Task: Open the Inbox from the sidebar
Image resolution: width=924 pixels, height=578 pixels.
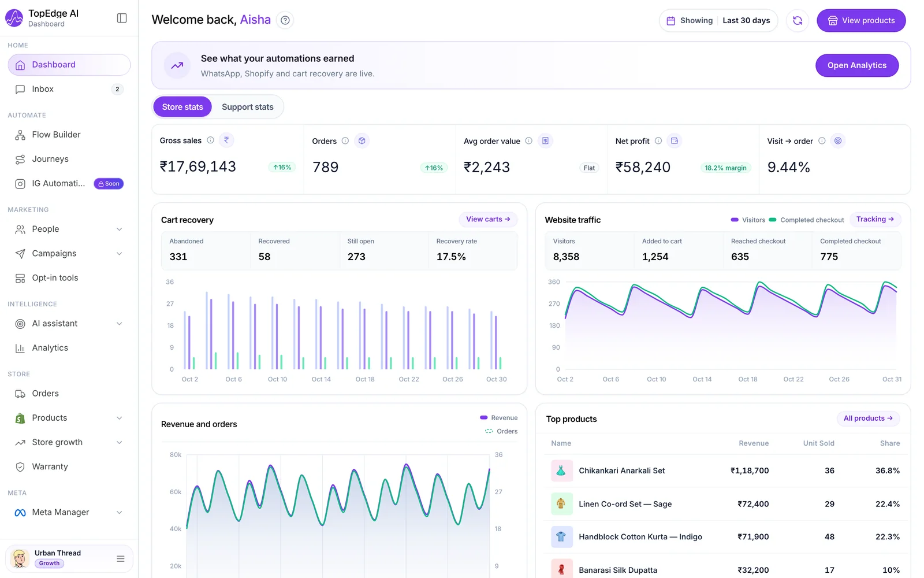Action: click(x=69, y=89)
